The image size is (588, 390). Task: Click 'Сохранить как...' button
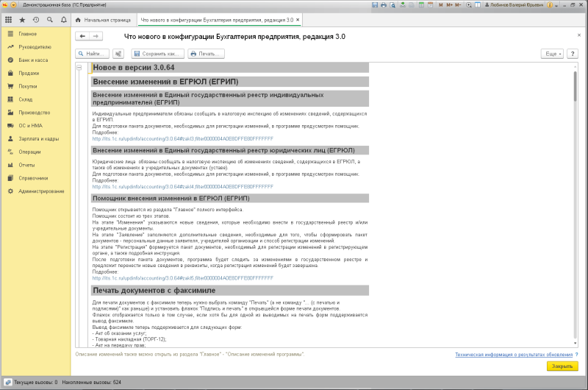[x=158, y=54]
